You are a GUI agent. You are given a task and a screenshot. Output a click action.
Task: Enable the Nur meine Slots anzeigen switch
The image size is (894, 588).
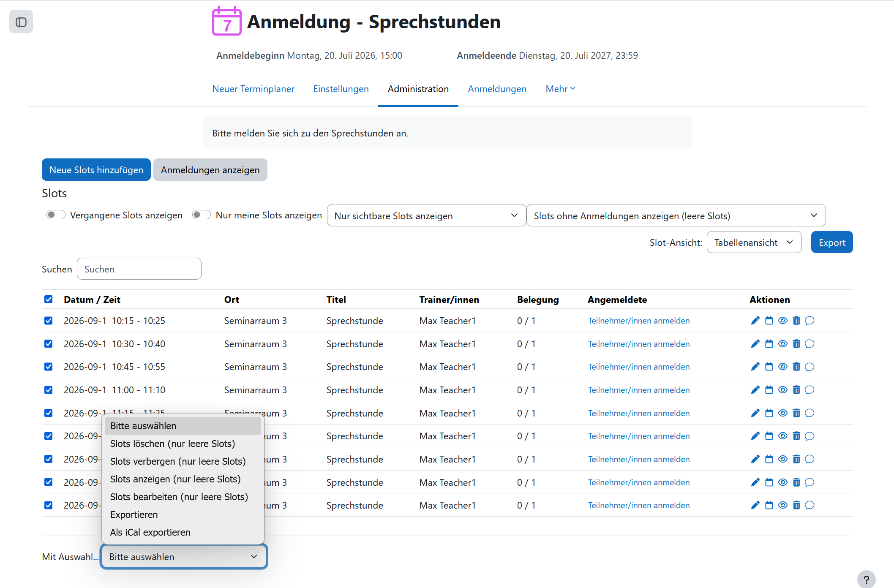click(x=202, y=215)
